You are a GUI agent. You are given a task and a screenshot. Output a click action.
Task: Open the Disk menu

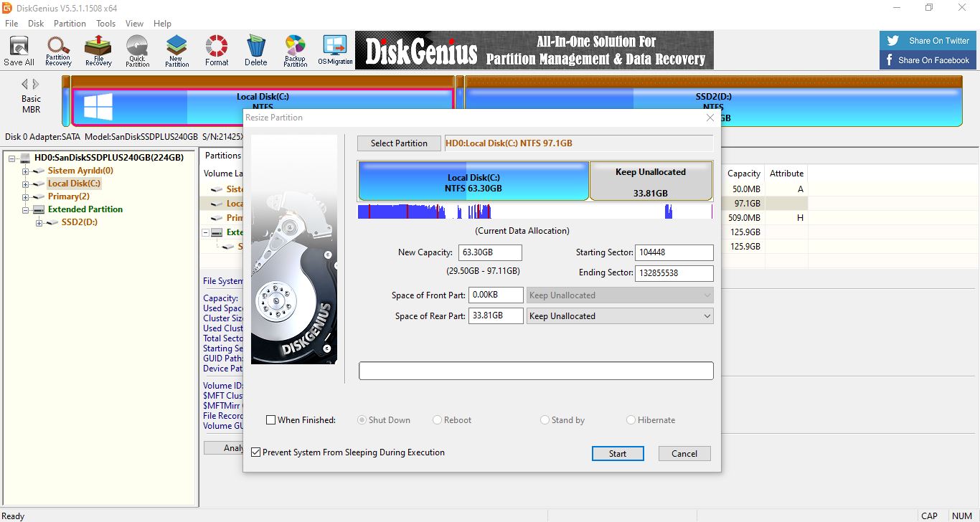pyautogui.click(x=36, y=24)
